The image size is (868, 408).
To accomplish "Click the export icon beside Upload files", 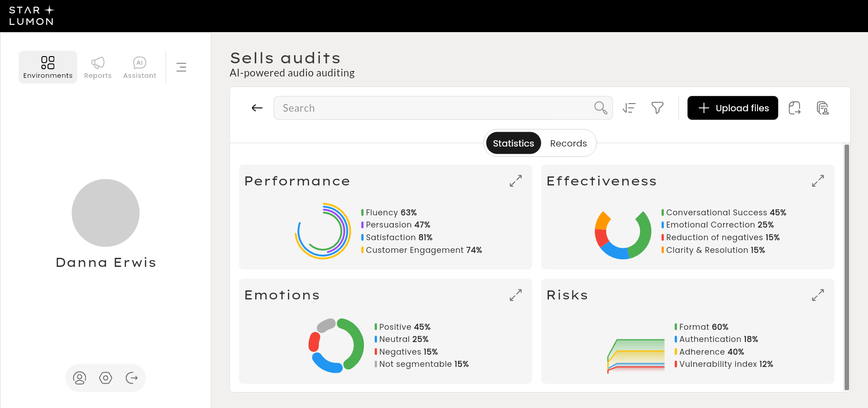I will coord(794,108).
